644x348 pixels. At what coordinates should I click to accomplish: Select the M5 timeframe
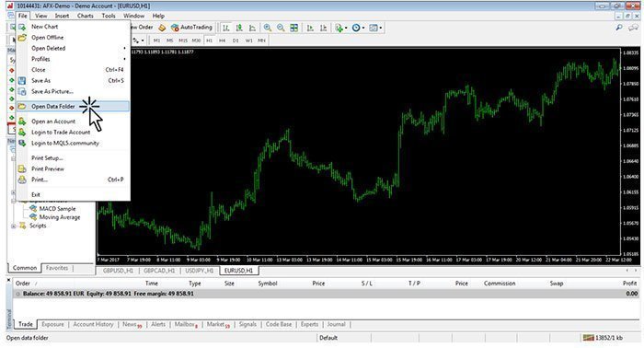click(x=169, y=41)
